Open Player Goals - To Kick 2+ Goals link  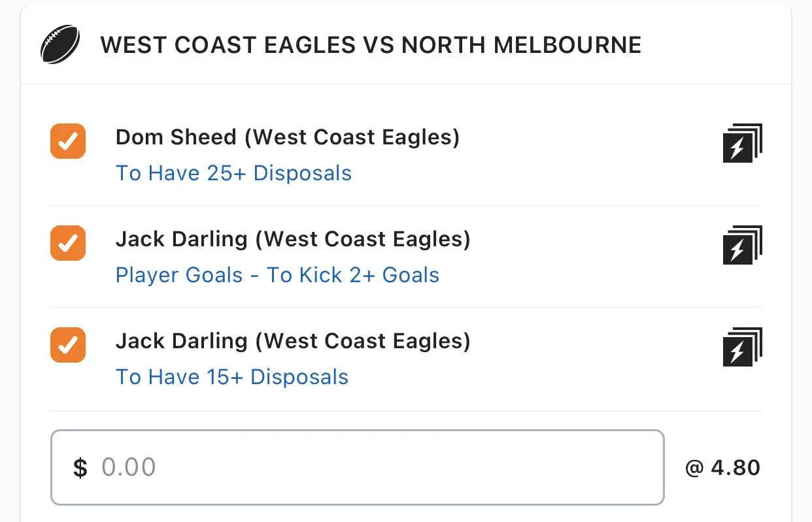tap(277, 275)
